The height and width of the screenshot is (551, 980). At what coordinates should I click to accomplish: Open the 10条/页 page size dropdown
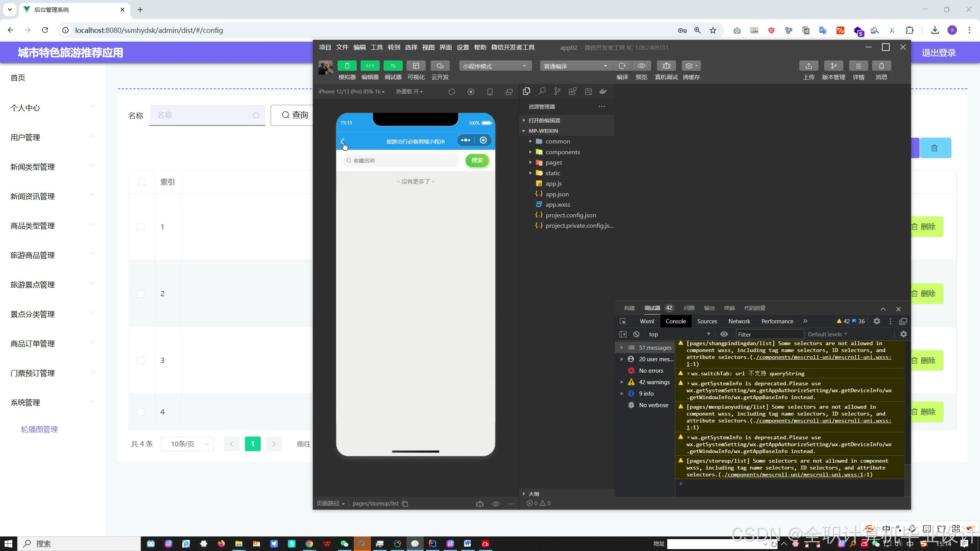(187, 444)
